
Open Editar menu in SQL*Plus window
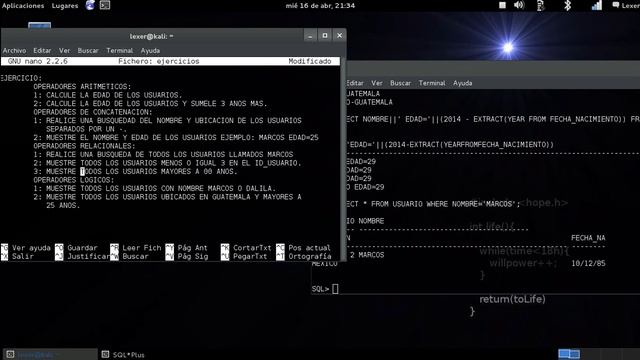click(355, 83)
